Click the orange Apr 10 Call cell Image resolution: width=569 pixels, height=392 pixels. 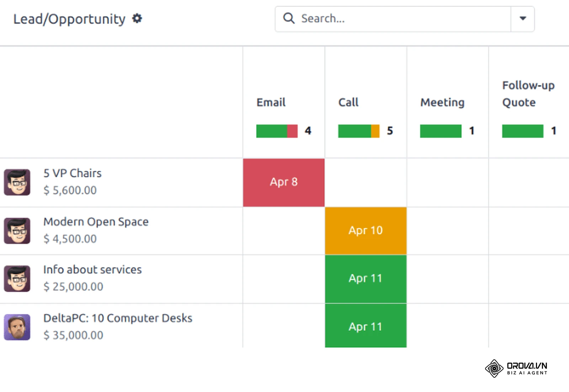[366, 231]
